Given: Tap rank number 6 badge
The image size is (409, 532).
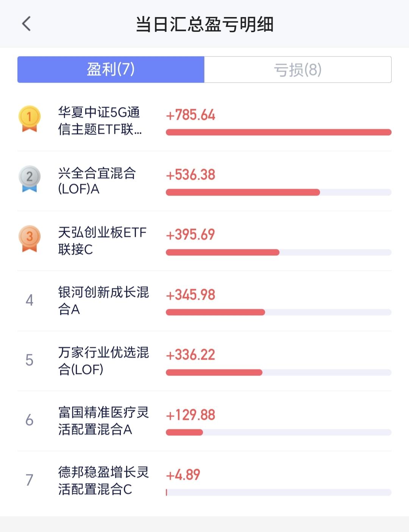Looking at the screenshot, I should tap(30, 420).
